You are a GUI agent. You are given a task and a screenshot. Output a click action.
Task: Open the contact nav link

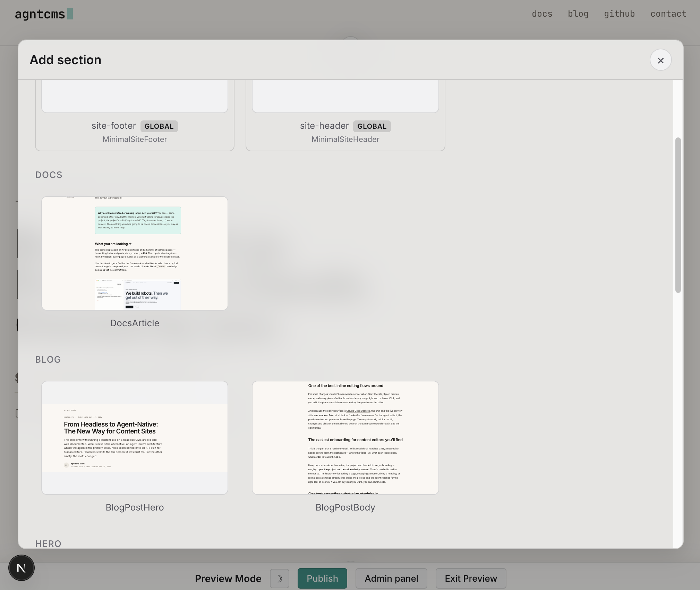[x=668, y=14]
